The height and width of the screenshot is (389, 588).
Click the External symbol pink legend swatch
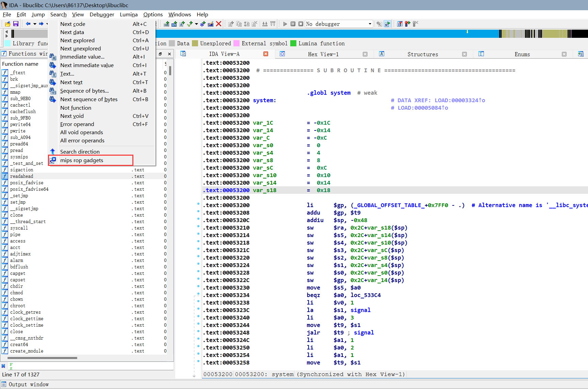point(236,43)
